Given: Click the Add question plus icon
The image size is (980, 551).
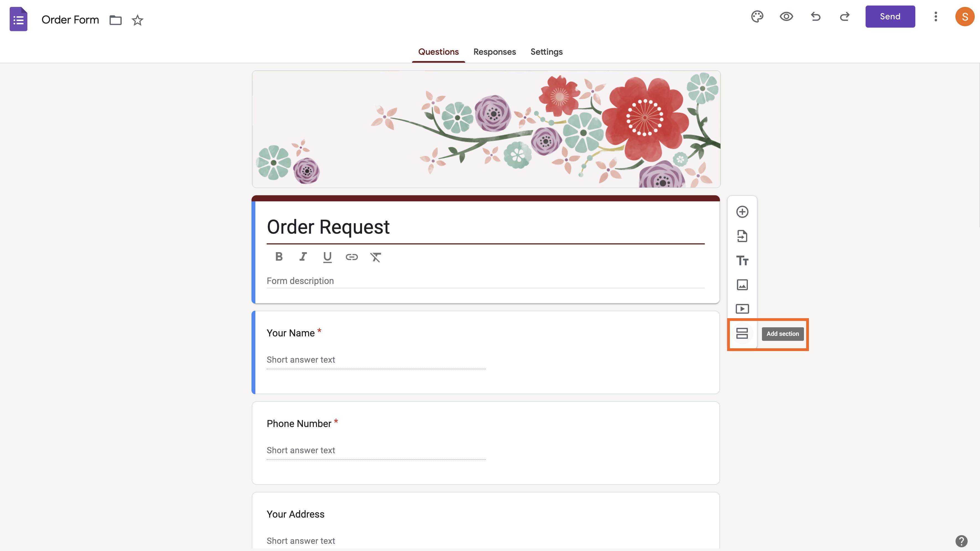Looking at the screenshot, I should (742, 212).
